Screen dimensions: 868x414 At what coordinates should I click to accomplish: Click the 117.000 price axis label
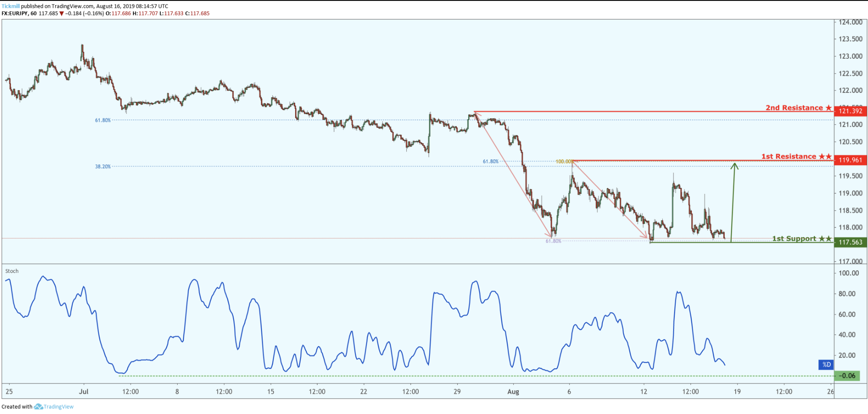click(x=851, y=261)
